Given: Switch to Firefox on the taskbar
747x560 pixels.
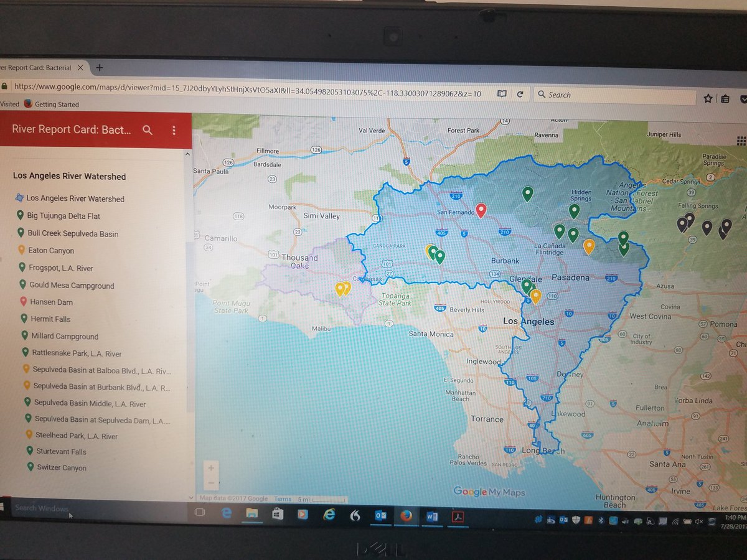Looking at the screenshot, I should pyautogui.click(x=406, y=516).
